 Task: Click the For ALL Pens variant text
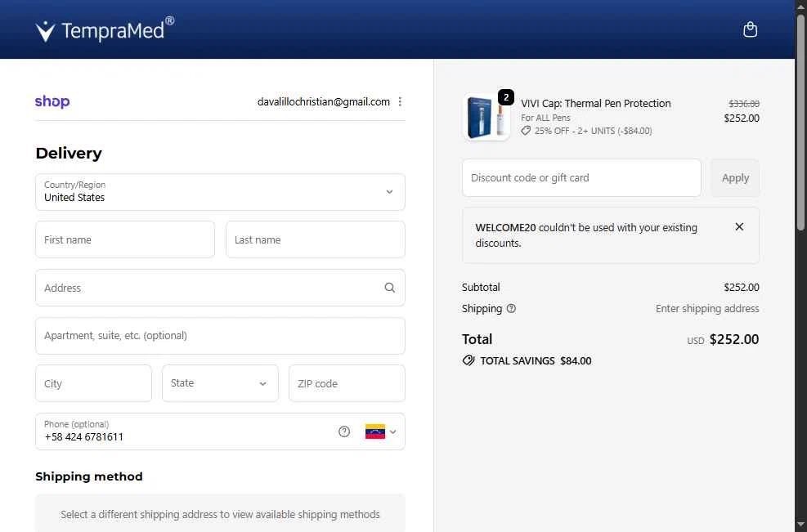click(545, 118)
